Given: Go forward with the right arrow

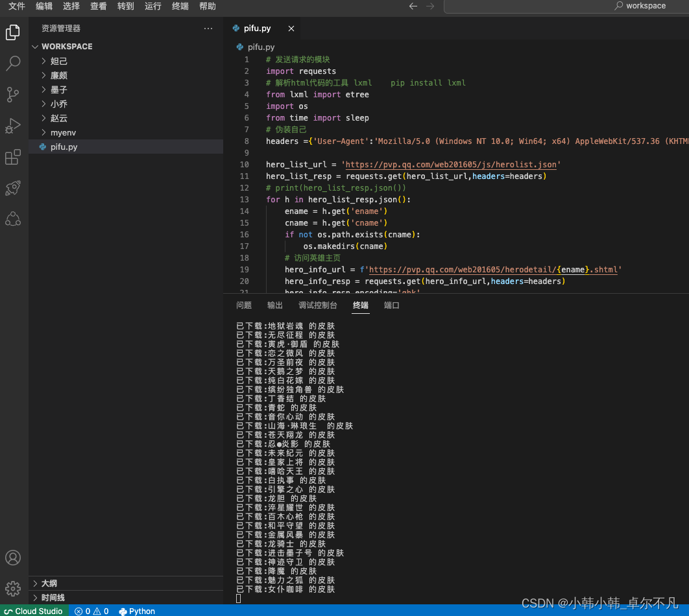Looking at the screenshot, I should click(x=430, y=6).
